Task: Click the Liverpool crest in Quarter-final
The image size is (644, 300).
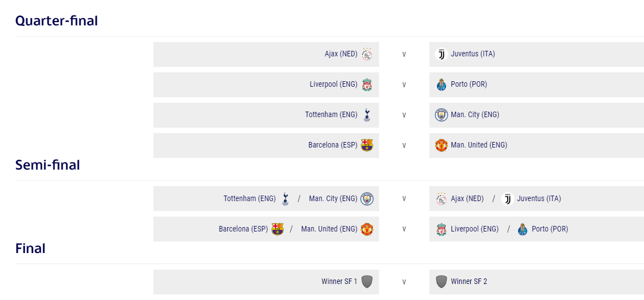Action: click(367, 85)
